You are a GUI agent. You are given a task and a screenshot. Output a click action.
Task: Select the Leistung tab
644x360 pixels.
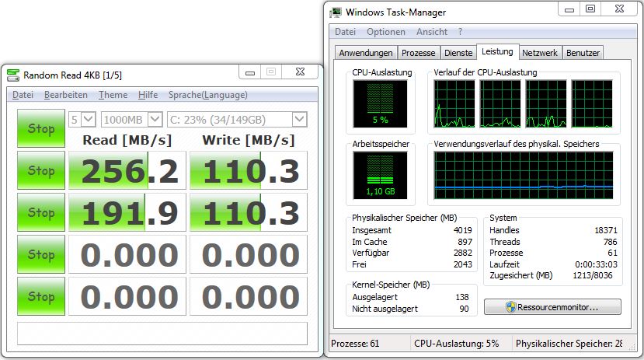[x=497, y=52]
